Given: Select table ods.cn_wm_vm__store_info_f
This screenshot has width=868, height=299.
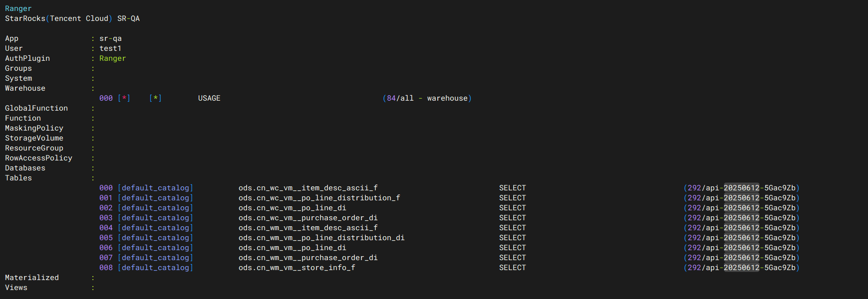Looking at the screenshot, I should 297,268.
